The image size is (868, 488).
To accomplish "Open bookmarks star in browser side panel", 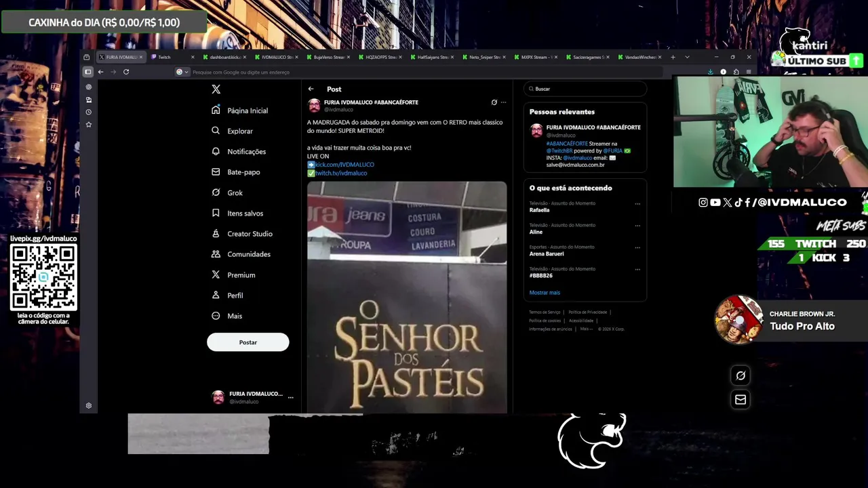I will click(89, 125).
